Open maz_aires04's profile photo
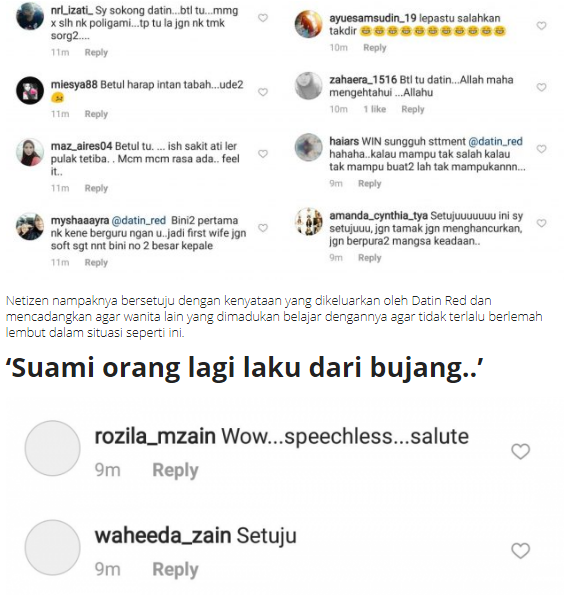The height and width of the screenshot is (595, 572). click(x=30, y=152)
